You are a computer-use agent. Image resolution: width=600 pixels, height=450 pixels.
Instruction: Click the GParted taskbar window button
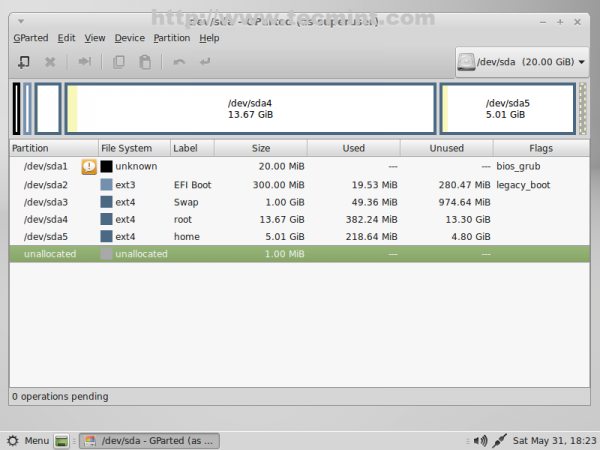point(149,441)
